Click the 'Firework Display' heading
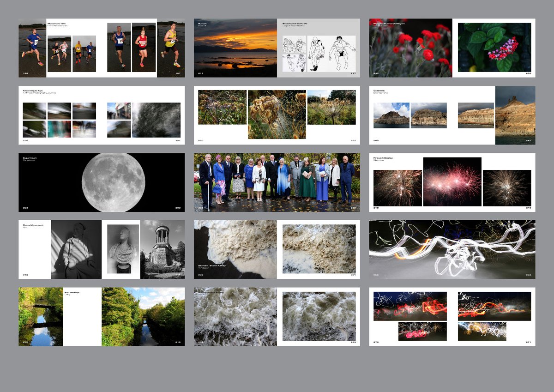The image size is (554, 392). tap(384, 157)
